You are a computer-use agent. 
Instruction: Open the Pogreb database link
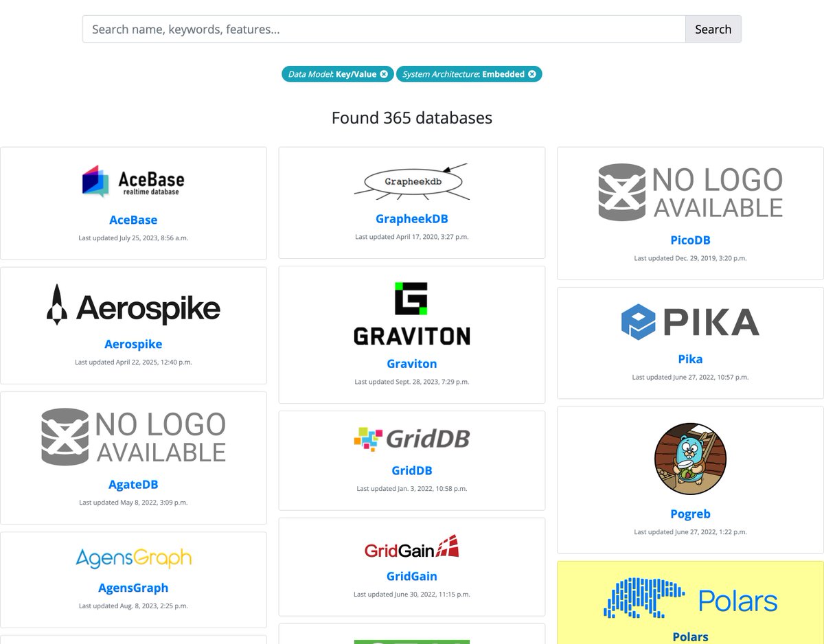pos(690,514)
